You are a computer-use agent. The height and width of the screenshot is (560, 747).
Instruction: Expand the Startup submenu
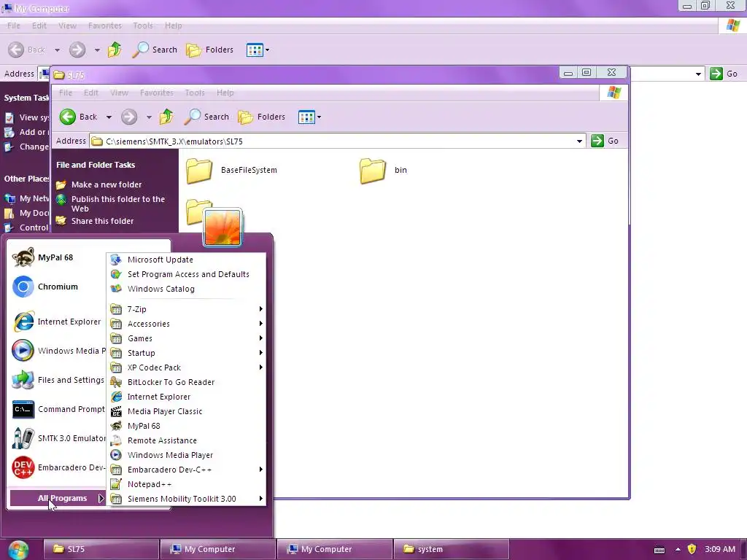186,354
